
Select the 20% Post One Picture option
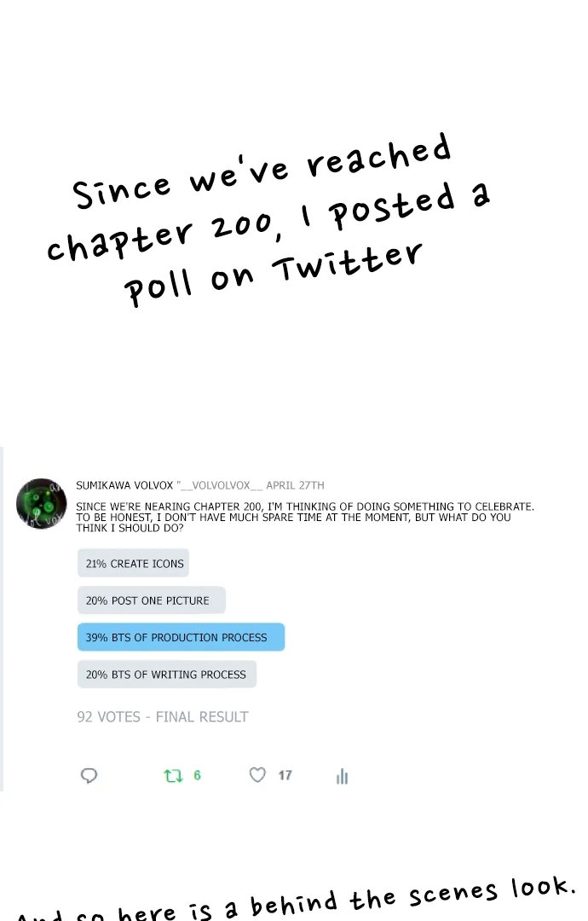pos(151,600)
